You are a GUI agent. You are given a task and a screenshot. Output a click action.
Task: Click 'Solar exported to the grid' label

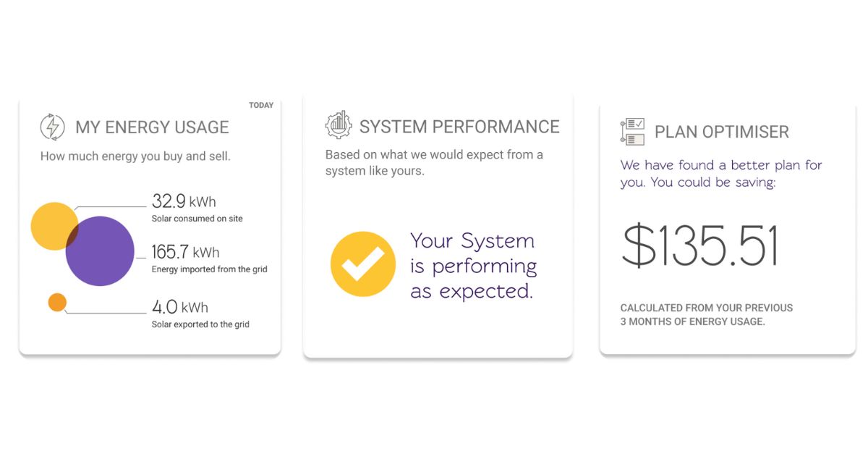point(200,324)
